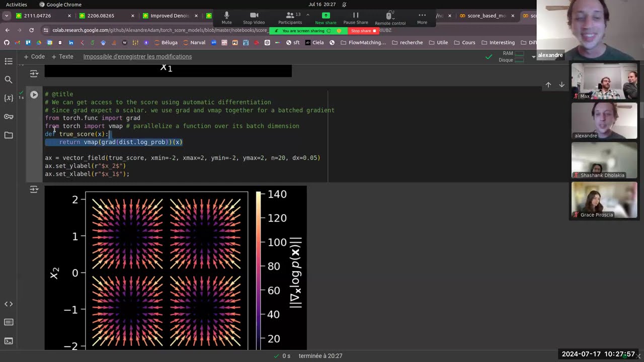This screenshot has height=362, width=644.
Task: Open the LinkedIn bookmark icon
Action: point(71,43)
